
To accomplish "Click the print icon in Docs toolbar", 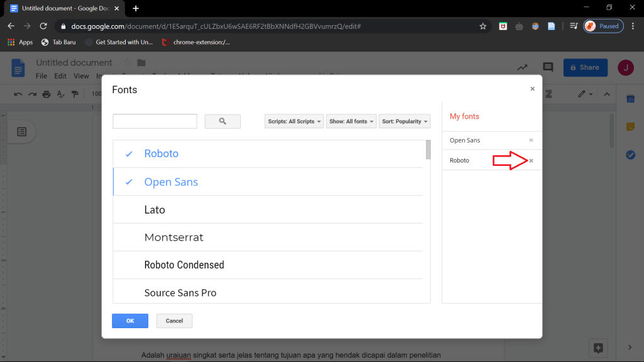I will tap(46, 94).
